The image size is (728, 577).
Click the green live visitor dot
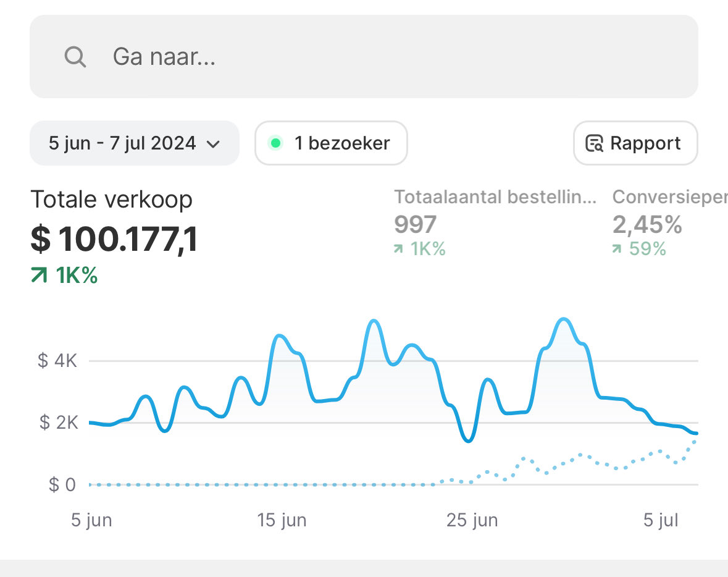[x=275, y=143]
